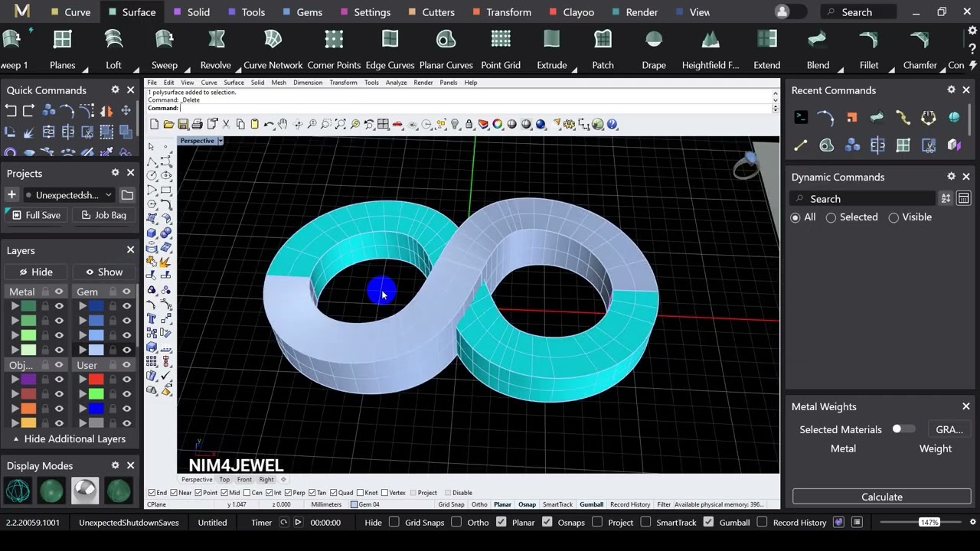Click the Dynamic Commands search field
Image resolution: width=980 pixels, height=551 pixels.
pos(863,198)
